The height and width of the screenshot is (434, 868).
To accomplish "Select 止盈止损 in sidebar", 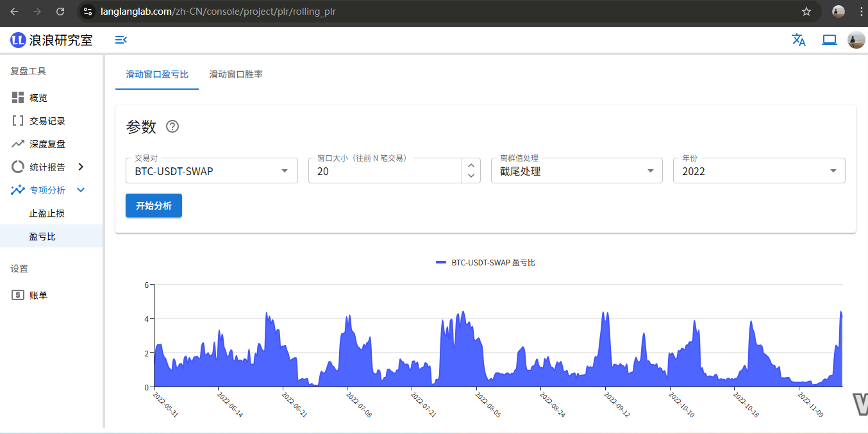I will (x=47, y=213).
